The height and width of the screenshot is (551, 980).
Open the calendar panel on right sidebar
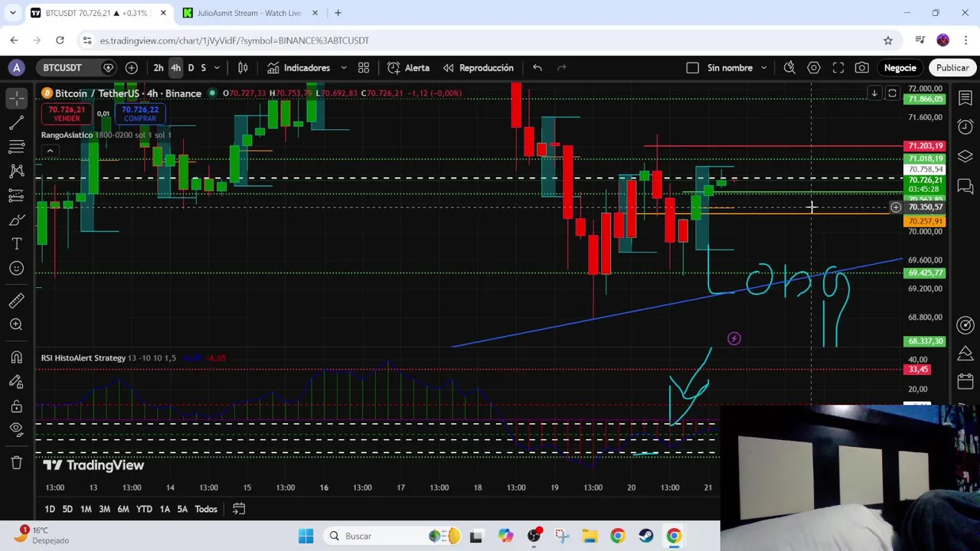pyautogui.click(x=965, y=381)
